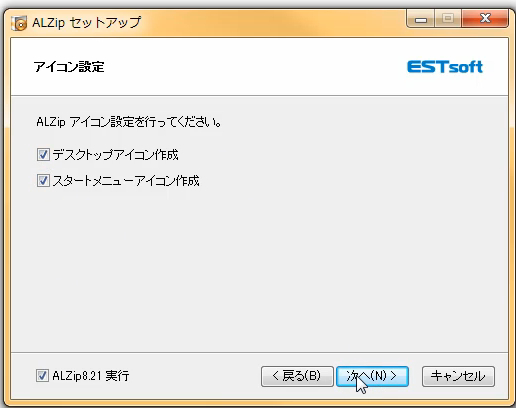The width and height of the screenshot is (516, 408).
Task: Click the greyed-out maximize window button
Action: (x=448, y=19)
